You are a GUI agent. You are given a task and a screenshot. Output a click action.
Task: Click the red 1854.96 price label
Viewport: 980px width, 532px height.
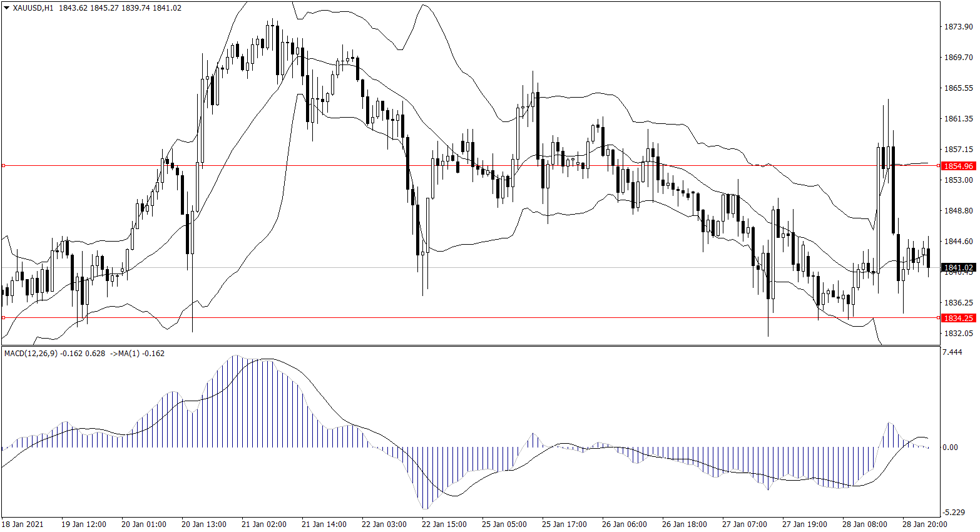point(958,166)
